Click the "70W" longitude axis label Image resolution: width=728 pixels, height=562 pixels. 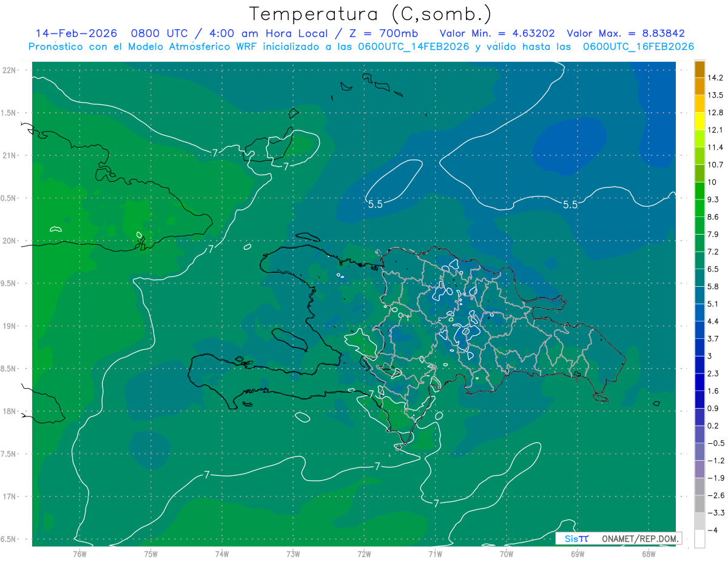(x=506, y=554)
